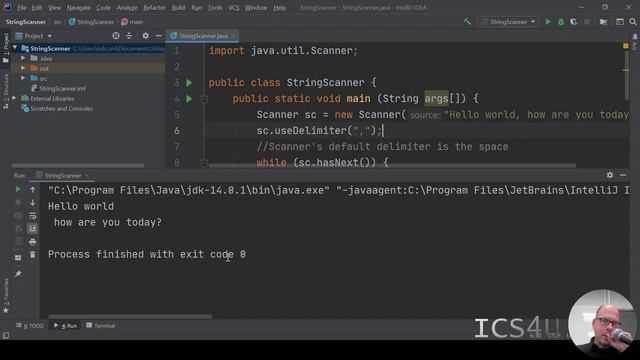Open the File menu
This screenshot has height=360, width=640.
22,8
